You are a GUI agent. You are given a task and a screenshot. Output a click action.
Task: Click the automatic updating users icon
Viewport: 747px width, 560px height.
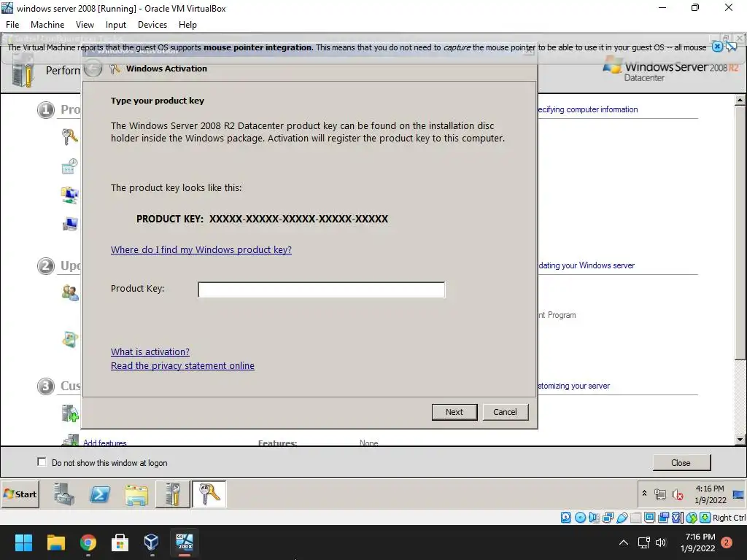(70, 292)
